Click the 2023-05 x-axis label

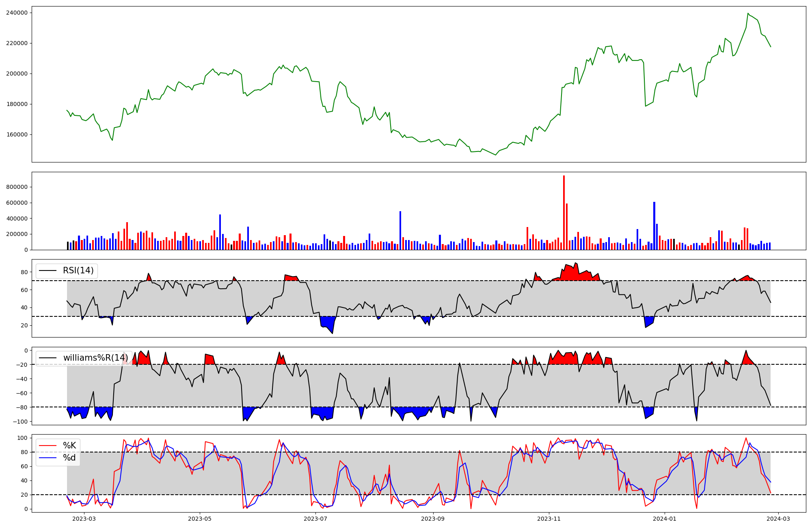pos(200,519)
